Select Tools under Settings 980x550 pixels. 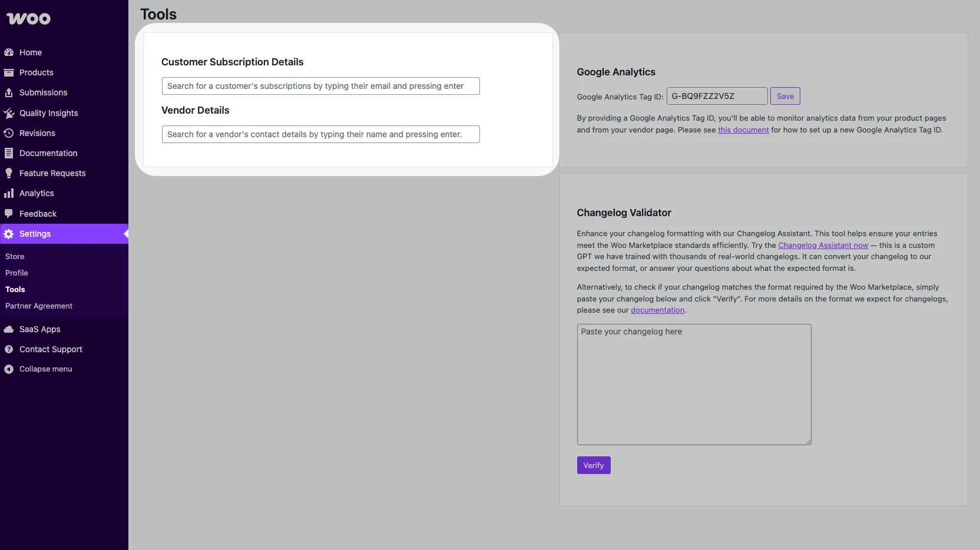coord(14,289)
